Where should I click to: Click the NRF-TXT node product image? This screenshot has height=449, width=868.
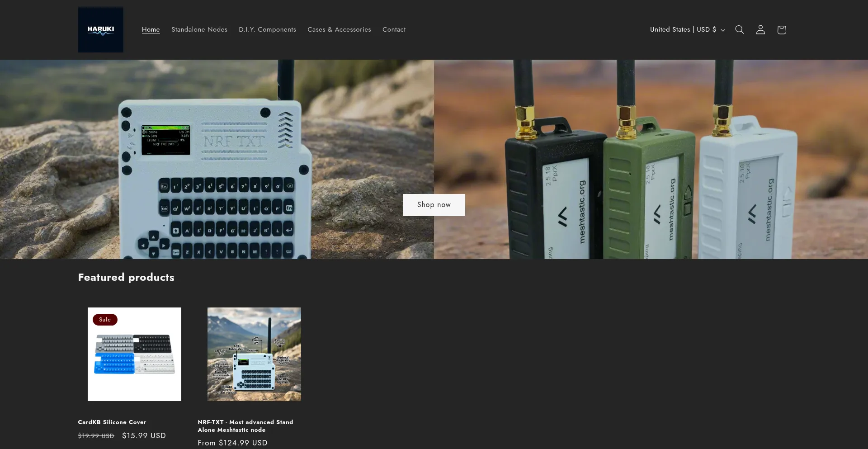pyautogui.click(x=254, y=354)
